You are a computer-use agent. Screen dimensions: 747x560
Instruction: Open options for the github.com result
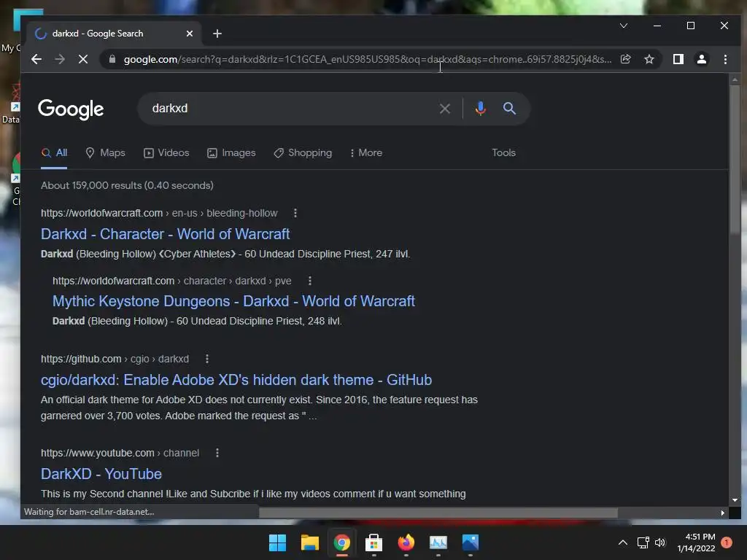pos(206,359)
